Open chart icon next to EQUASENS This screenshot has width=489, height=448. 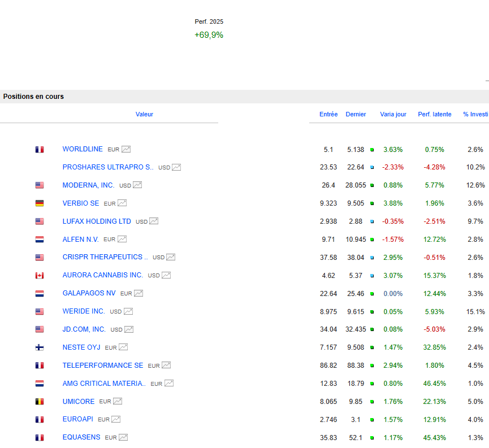tap(123, 437)
